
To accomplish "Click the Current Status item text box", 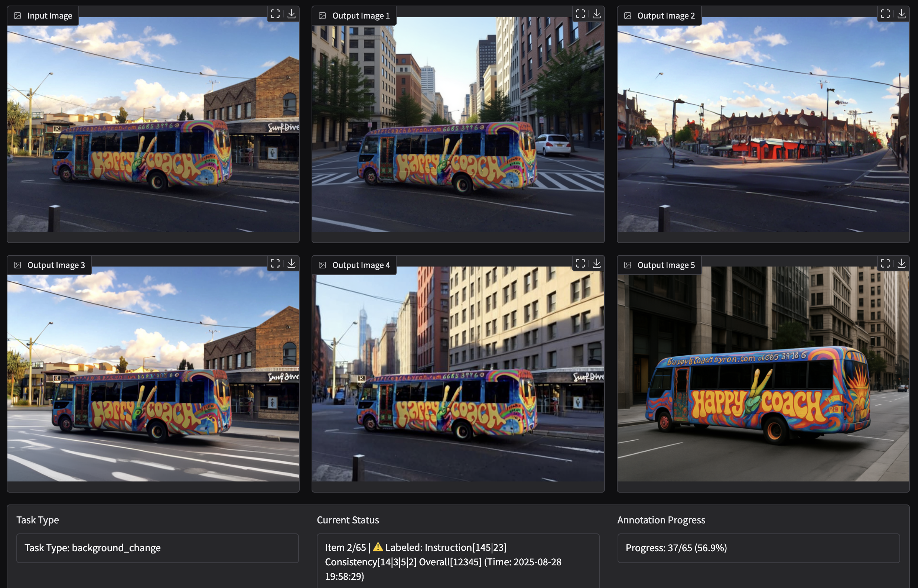I will 458,561.
